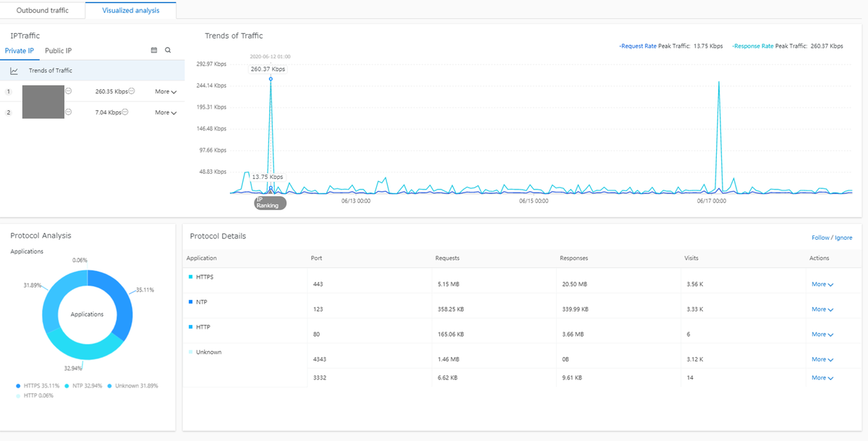The height and width of the screenshot is (441, 868).
Task: Expand More for the 260.35 Kbps IP row
Action: point(166,92)
